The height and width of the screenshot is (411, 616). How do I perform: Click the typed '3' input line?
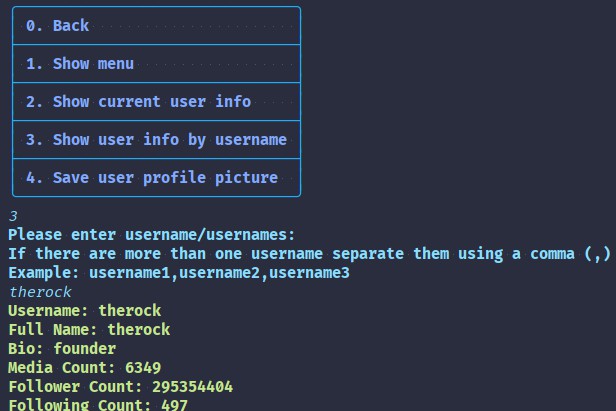pyautogui.click(x=13, y=216)
